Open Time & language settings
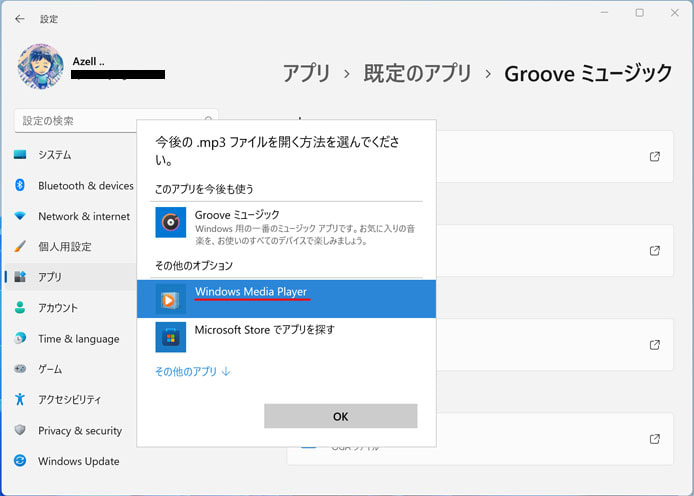 point(79,339)
